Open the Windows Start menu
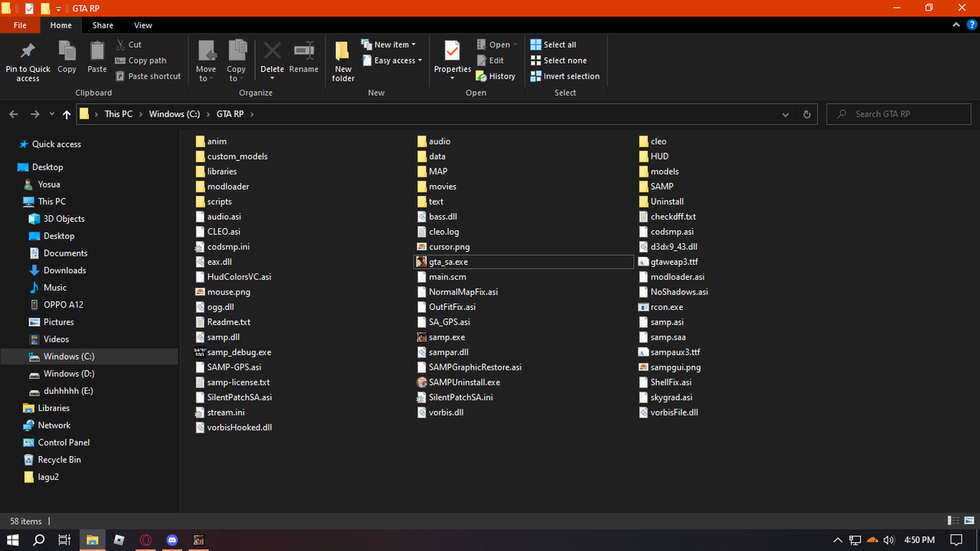980x551 pixels. [x=13, y=540]
